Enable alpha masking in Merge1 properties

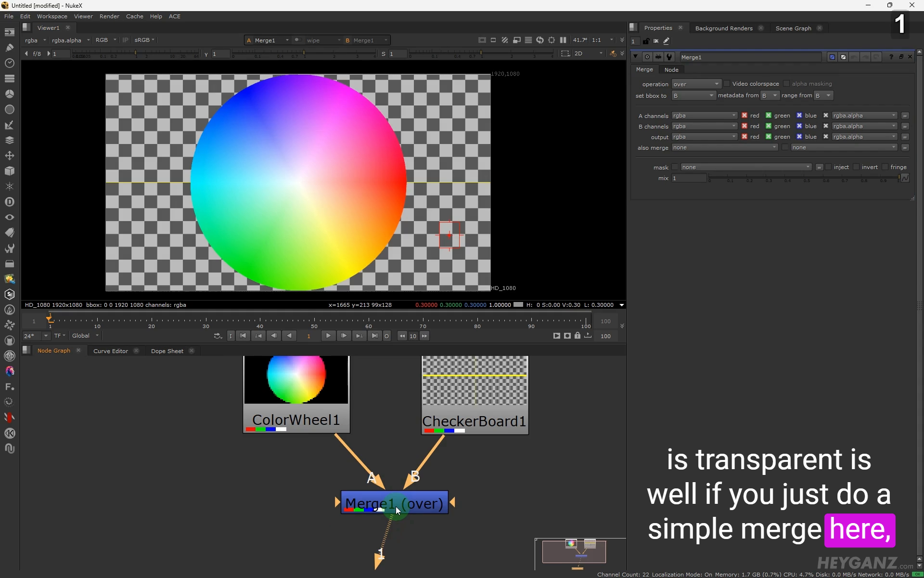(787, 83)
